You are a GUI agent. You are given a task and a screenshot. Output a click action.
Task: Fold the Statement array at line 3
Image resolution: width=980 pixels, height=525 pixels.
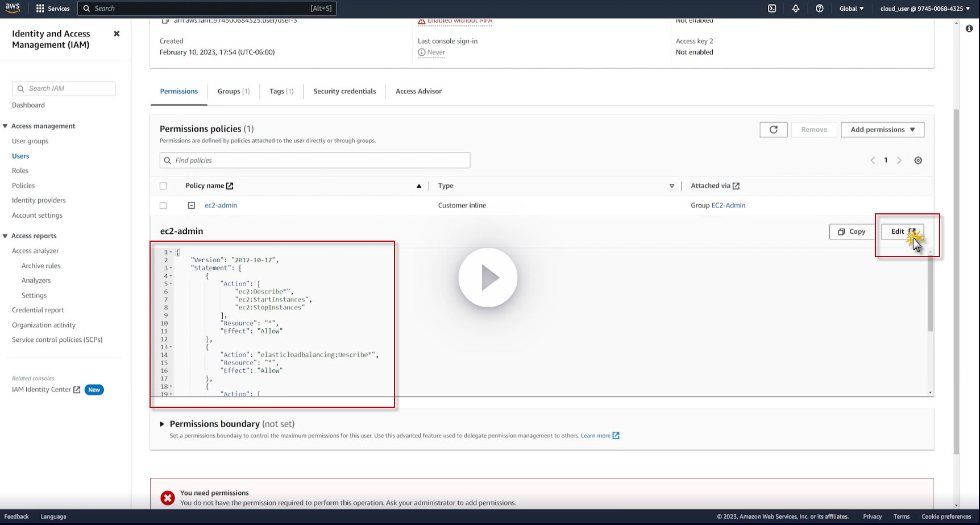pyautogui.click(x=171, y=268)
